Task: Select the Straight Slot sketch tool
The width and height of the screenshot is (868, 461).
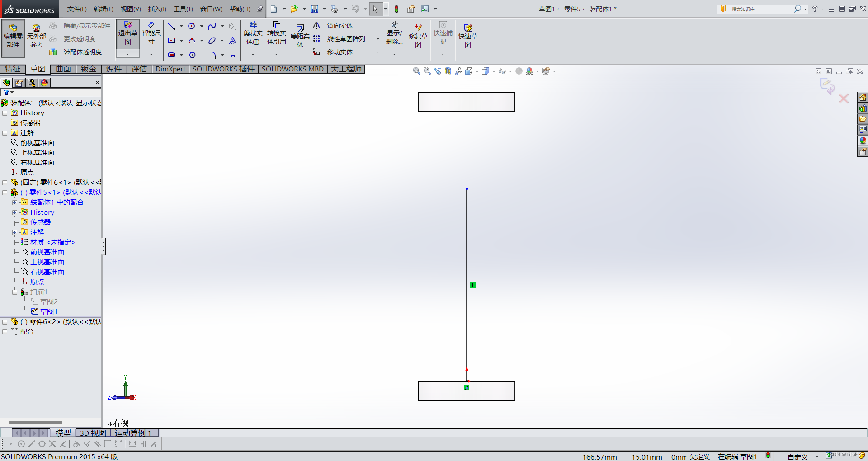Action: click(171, 55)
